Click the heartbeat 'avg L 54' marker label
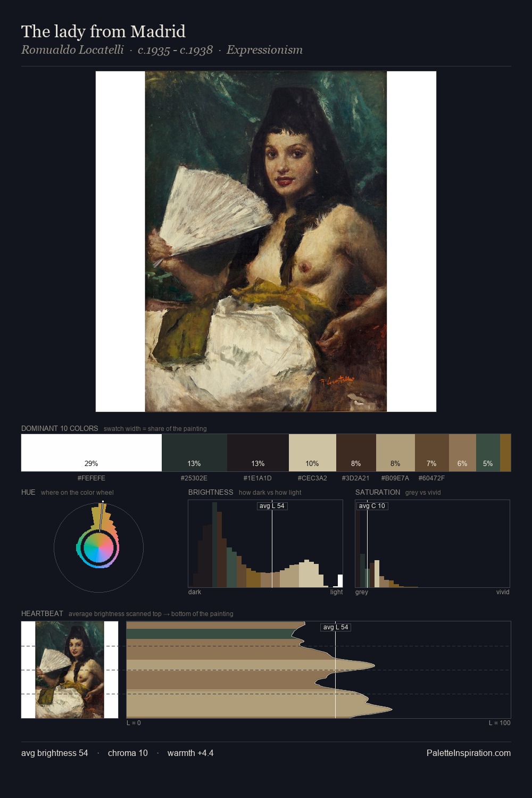 tap(336, 627)
